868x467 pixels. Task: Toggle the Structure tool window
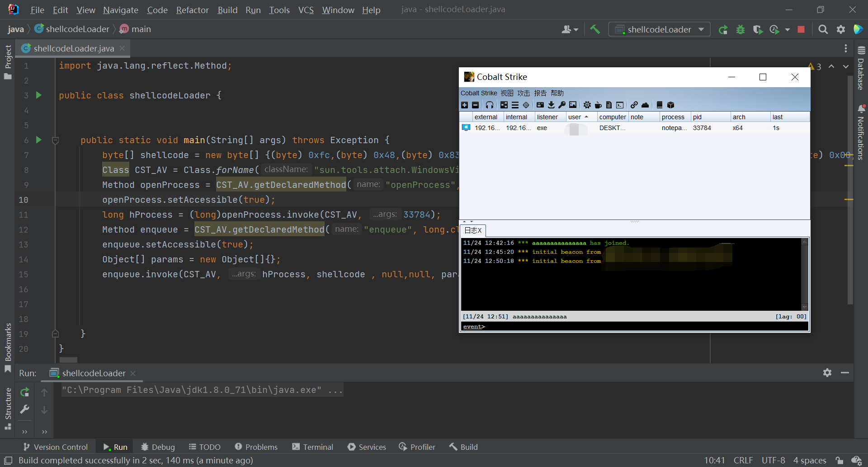tap(8, 408)
